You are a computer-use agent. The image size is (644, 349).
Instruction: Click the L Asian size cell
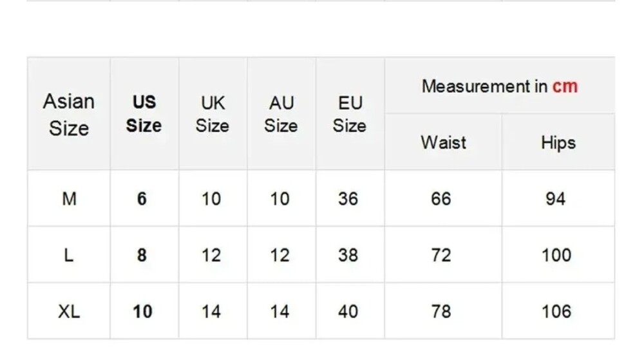point(69,255)
